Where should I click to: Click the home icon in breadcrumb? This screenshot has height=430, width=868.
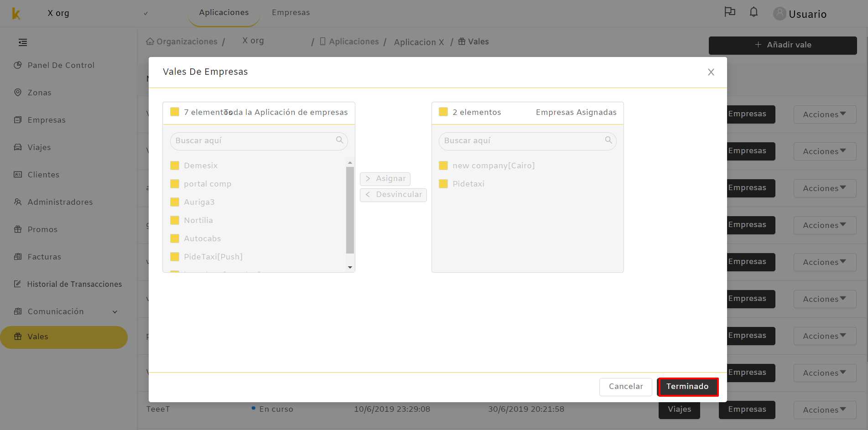pyautogui.click(x=150, y=41)
